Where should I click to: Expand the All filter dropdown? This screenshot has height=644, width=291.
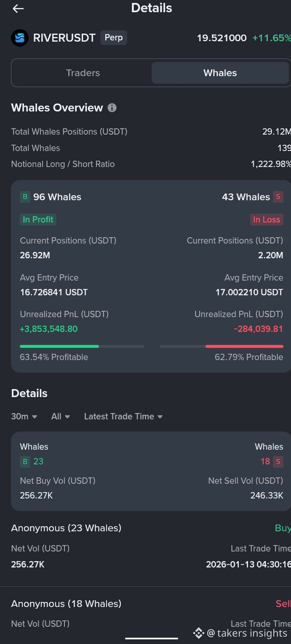click(x=61, y=416)
